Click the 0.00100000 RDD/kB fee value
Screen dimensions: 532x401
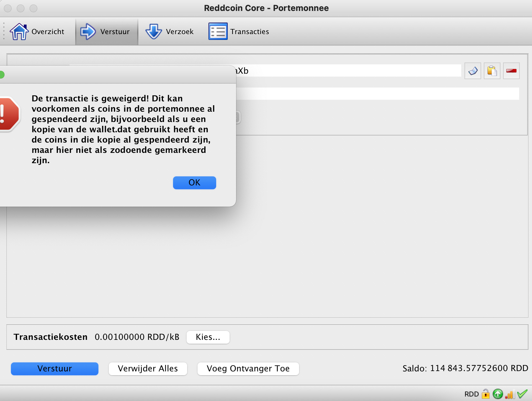[x=137, y=337]
